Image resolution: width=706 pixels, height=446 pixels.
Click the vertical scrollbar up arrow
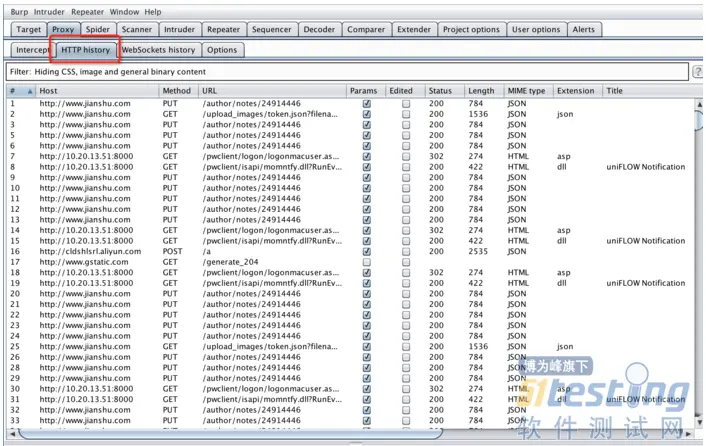tap(699, 104)
